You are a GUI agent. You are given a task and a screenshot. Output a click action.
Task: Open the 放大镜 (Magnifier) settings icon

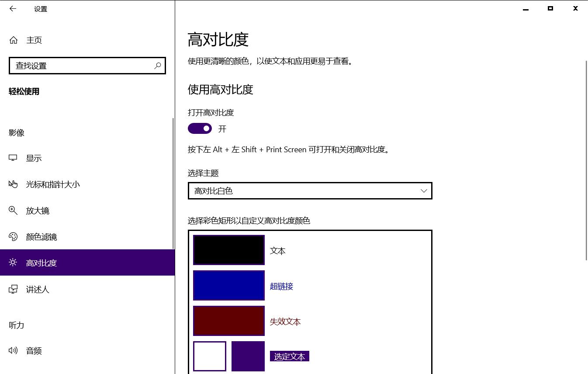tap(13, 210)
